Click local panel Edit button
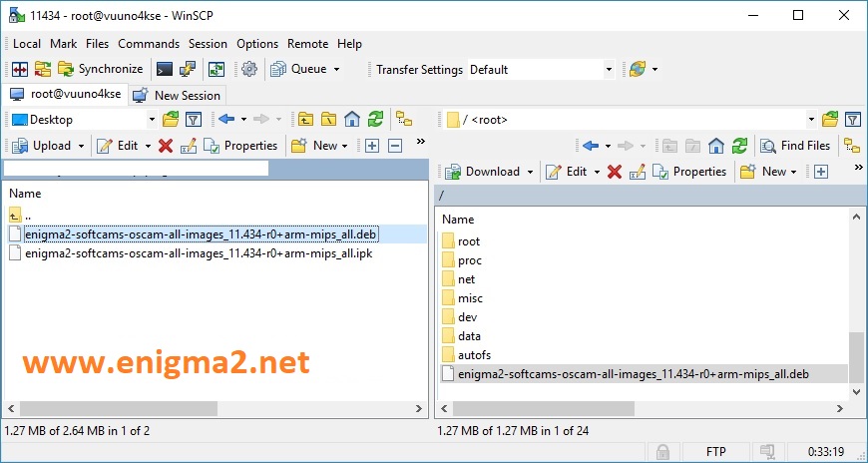 [118, 146]
